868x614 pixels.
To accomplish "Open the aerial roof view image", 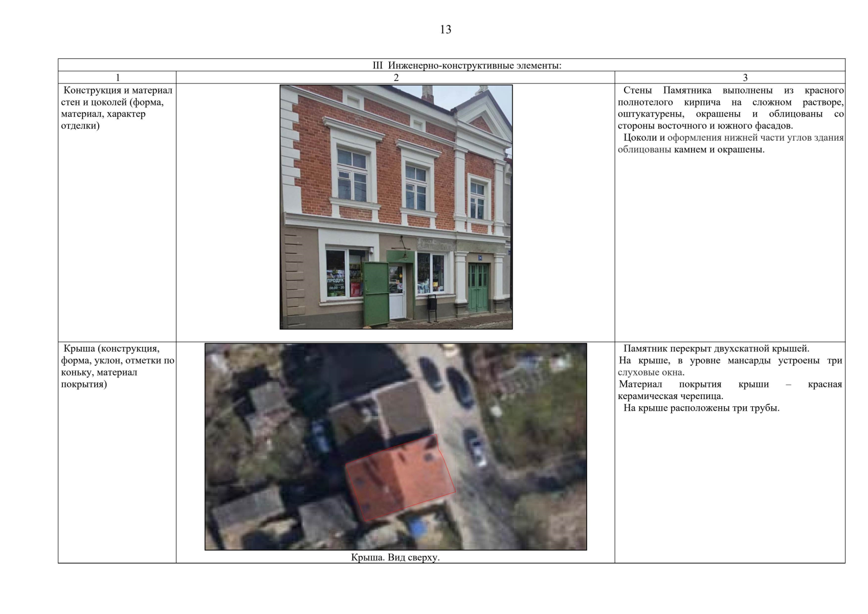I will (396, 447).
